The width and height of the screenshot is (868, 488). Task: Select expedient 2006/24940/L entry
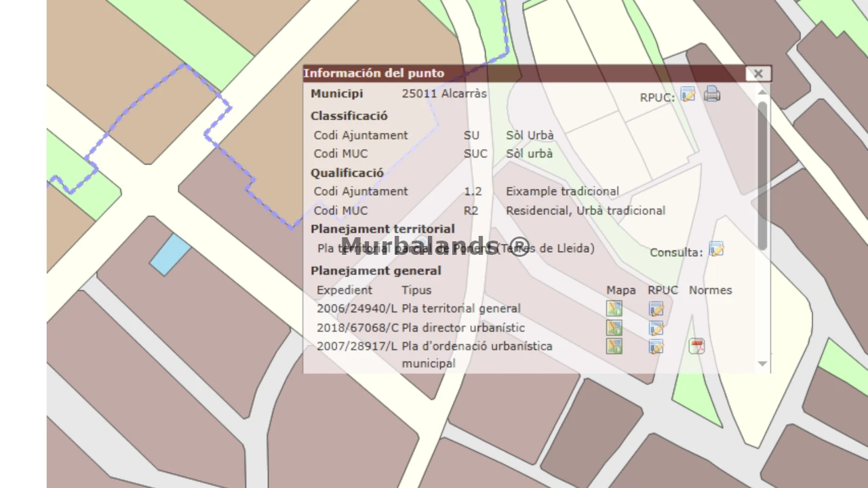357,309
